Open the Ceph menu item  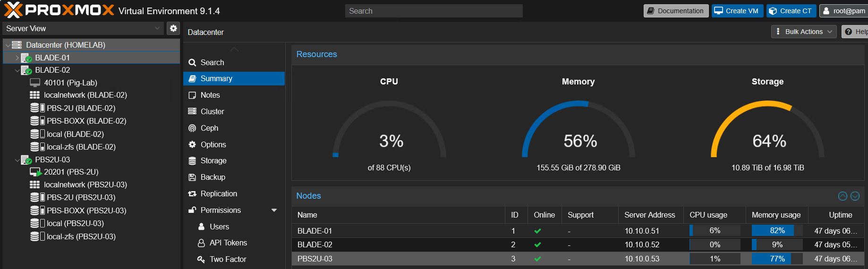coord(234,128)
